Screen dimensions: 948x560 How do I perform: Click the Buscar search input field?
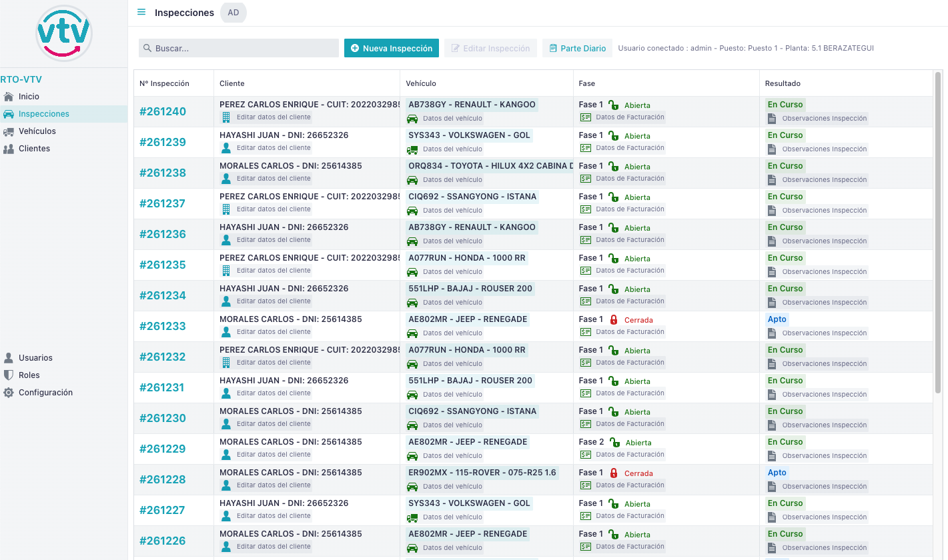pyautogui.click(x=239, y=48)
